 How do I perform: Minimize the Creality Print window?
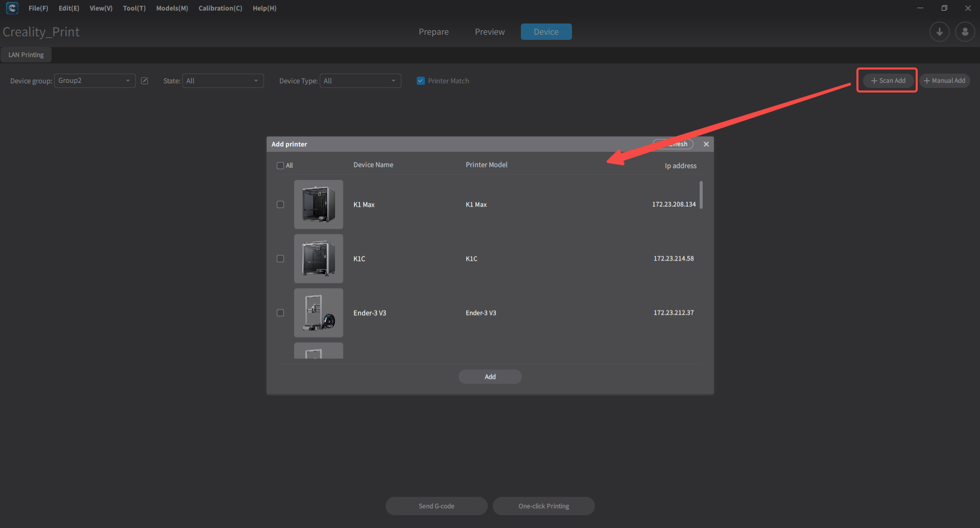click(920, 8)
